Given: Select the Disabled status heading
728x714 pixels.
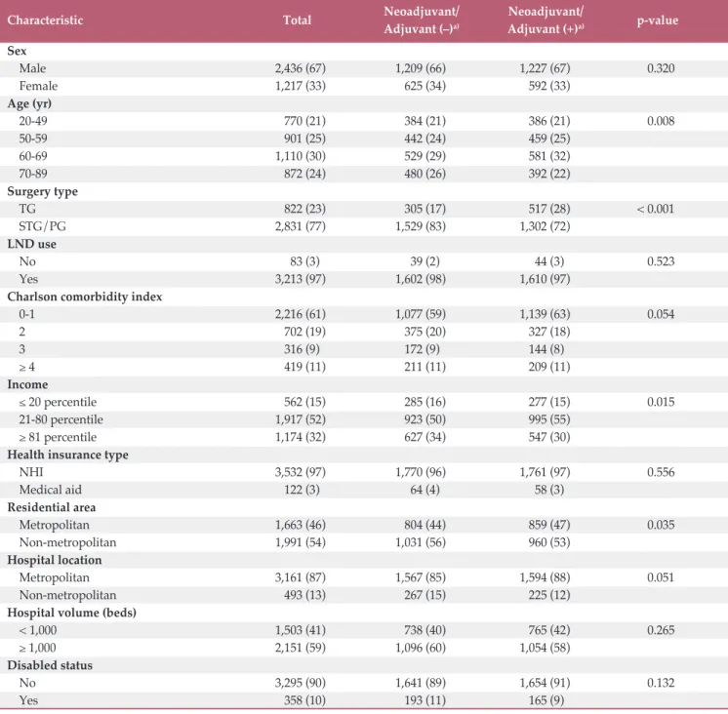Looking at the screenshot, I should [x=50, y=666].
